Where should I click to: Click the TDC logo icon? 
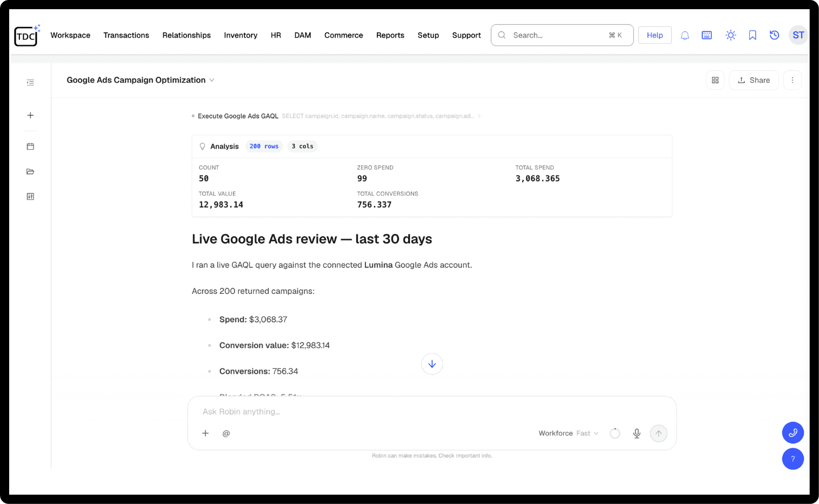click(x=27, y=36)
